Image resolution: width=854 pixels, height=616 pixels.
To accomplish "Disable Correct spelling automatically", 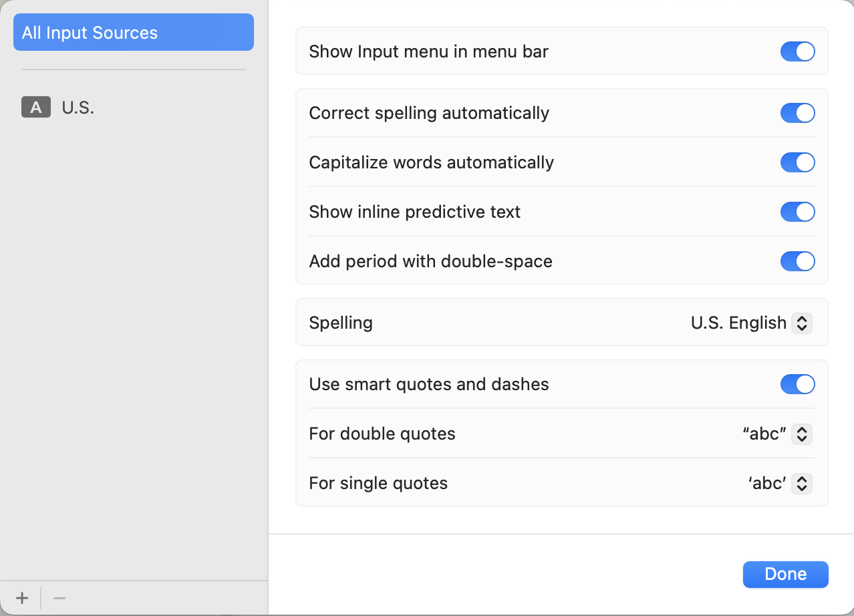I will click(x=797, y=113).
